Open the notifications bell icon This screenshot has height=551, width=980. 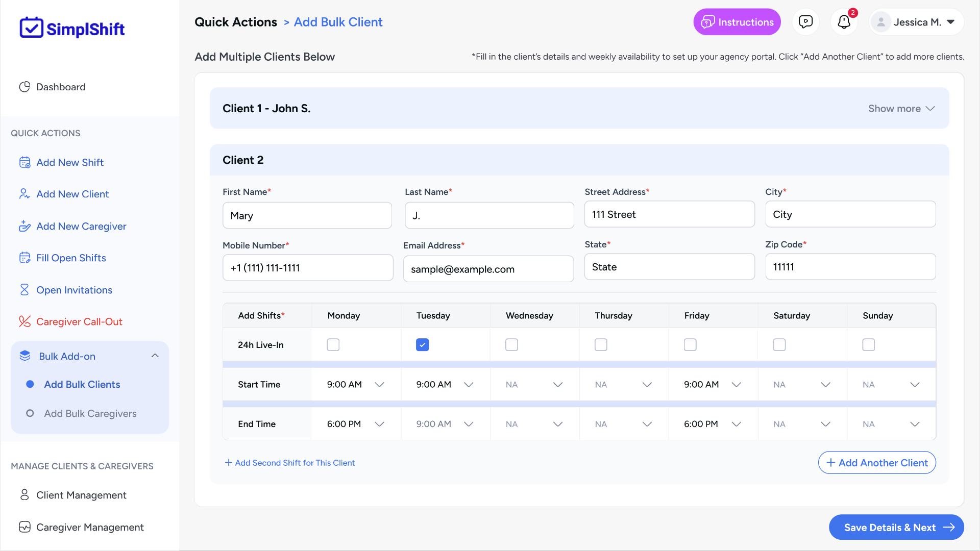point(843,22)
